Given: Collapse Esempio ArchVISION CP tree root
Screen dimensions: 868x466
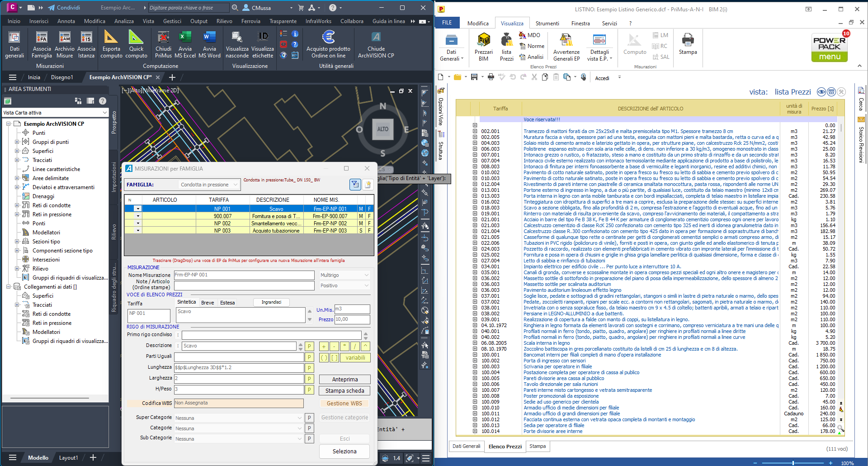Looking at the screenshot, I should (8, 124).
